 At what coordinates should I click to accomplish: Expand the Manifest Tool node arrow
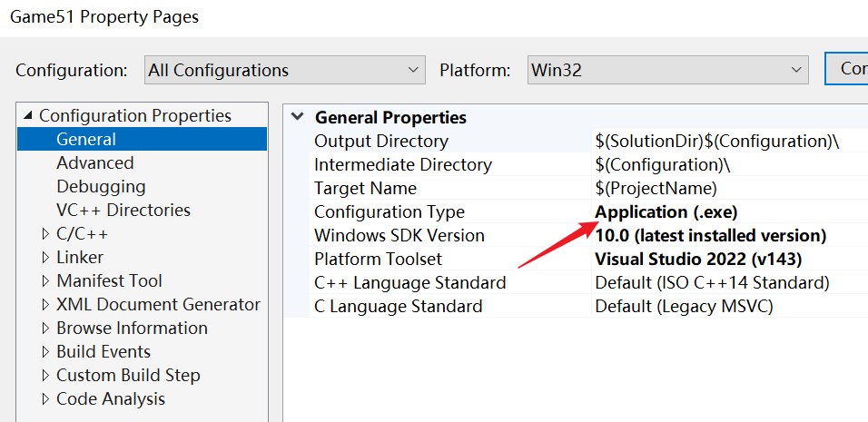[x=46, y=281]
